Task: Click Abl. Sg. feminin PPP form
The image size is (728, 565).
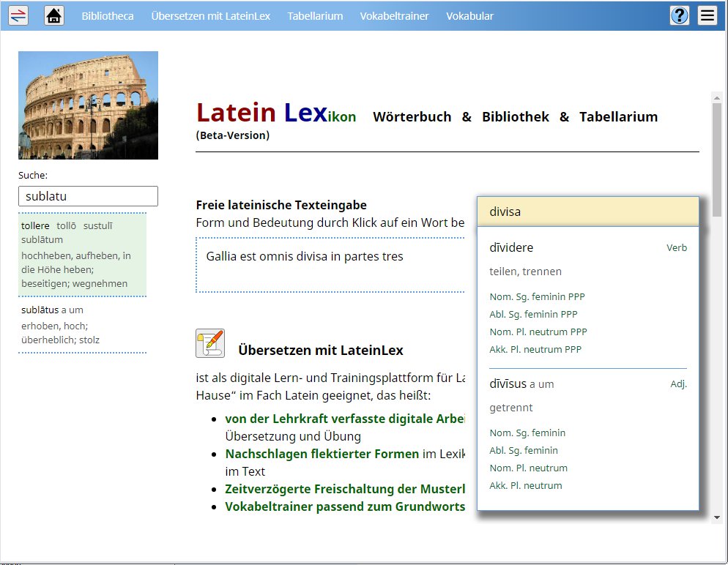Action: 533,315
